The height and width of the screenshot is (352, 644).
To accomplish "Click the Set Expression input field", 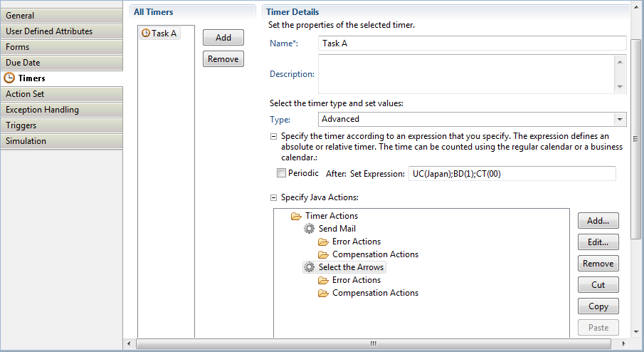I will (x=512, y=174).
